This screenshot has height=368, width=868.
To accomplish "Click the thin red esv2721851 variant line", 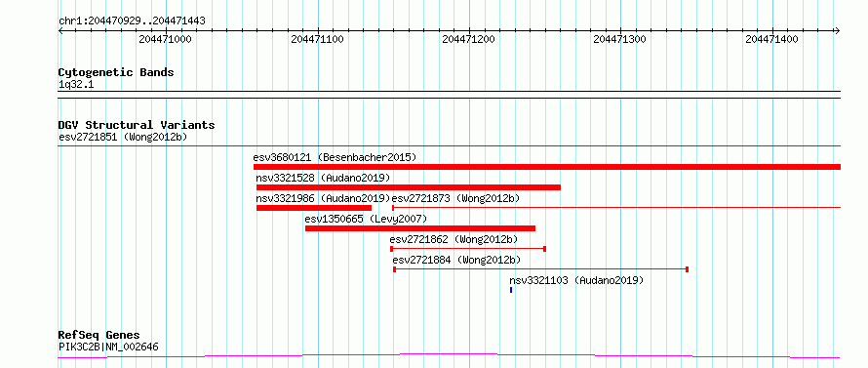I will (449, 146).
